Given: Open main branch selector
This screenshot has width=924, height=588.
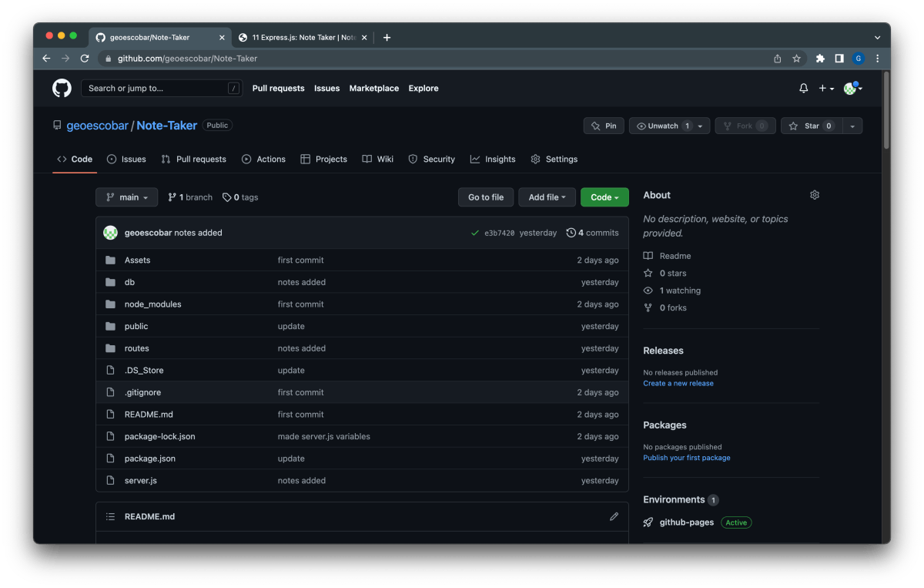Looking at the screenshot, I should [x=126, y=197].
